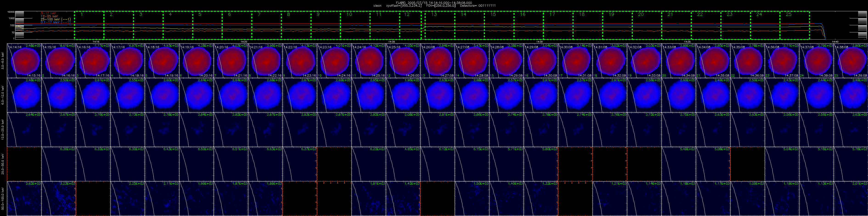Open the 3.0-6.0 keV image starting 14:38:08
The height and width of the screenshot is (216, 868).
coord(851,61)
